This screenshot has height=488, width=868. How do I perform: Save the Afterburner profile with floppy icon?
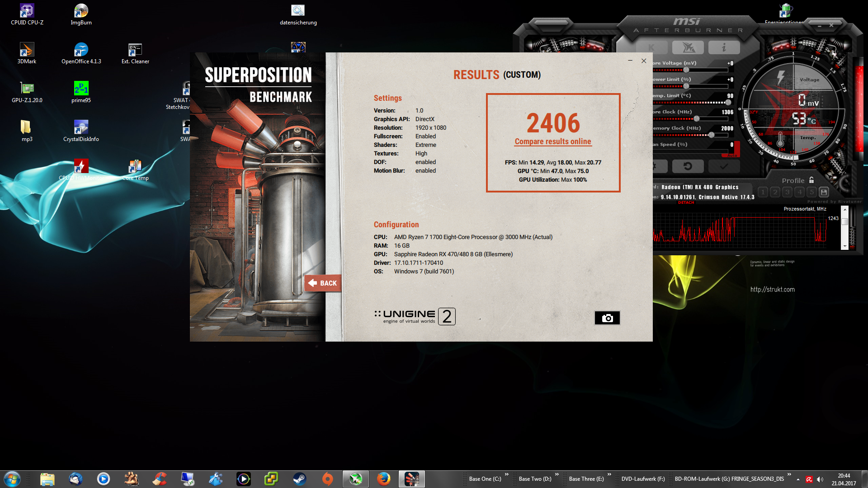click(824, 192)
